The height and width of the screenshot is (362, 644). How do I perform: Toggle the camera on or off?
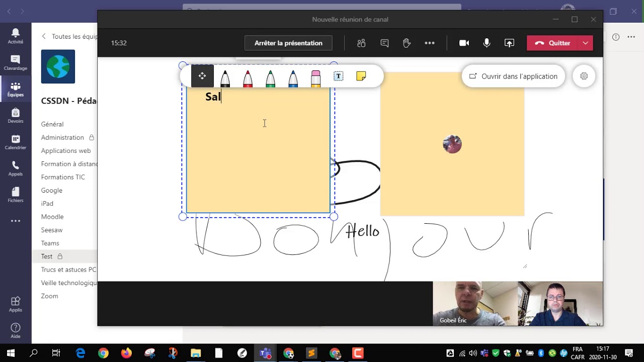point(464,43)
